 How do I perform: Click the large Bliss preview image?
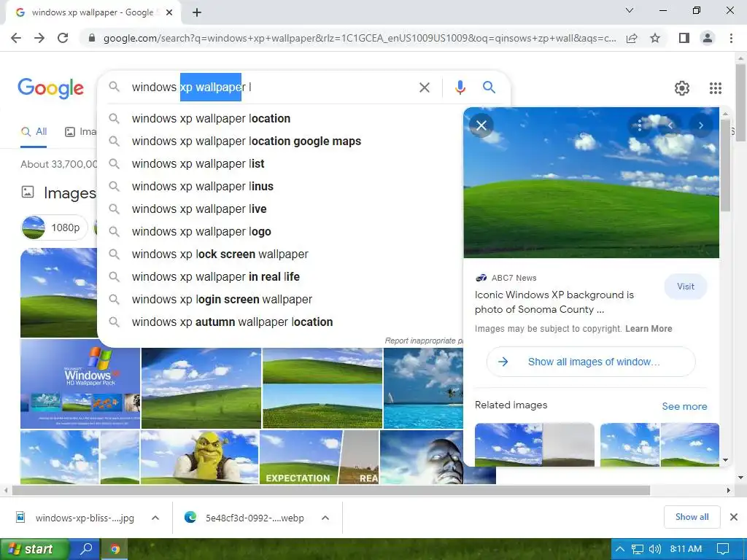[591, 182]
